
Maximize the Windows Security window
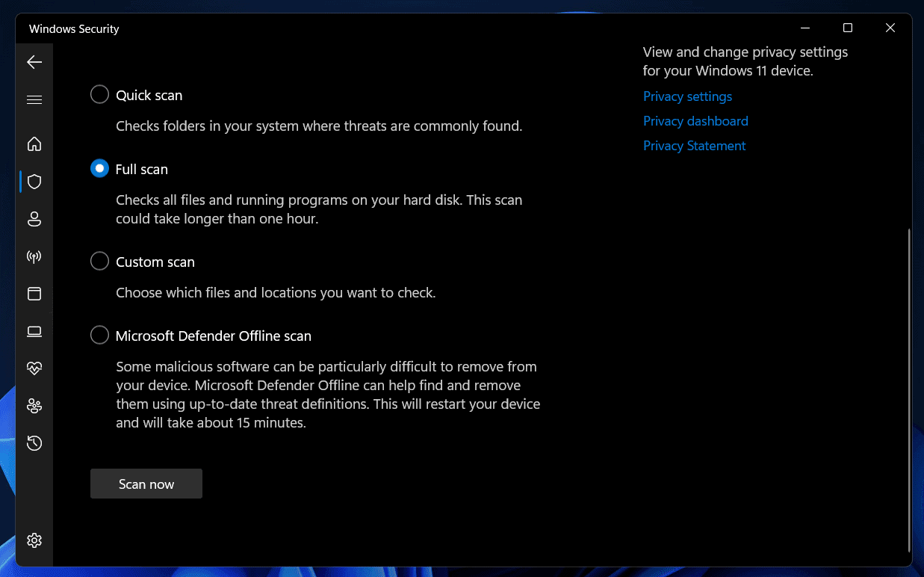pyautogui.click(x=848, y=28)
